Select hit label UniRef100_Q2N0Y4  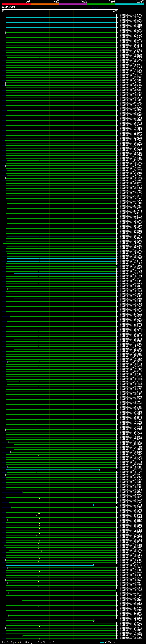click(131, 635)
